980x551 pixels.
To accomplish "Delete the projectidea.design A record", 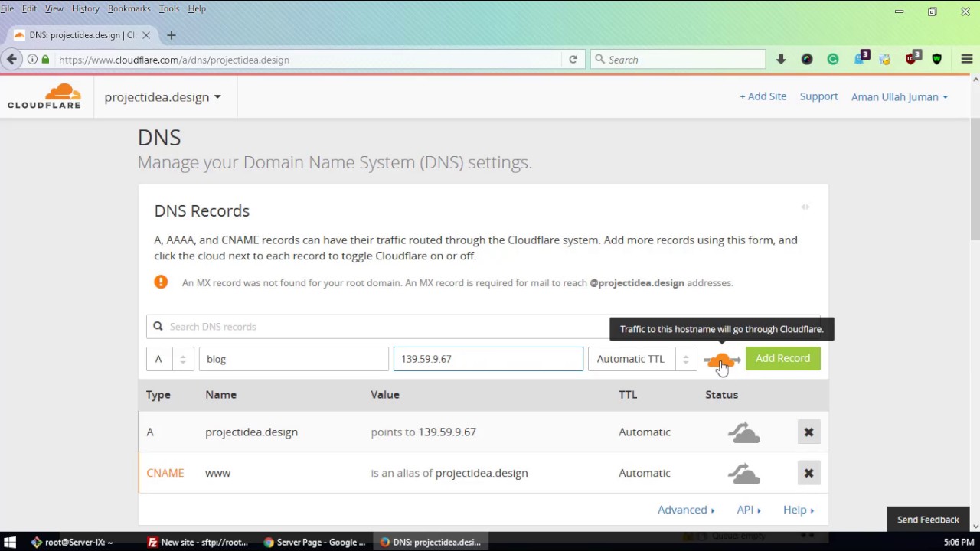I will coord(808,432).
